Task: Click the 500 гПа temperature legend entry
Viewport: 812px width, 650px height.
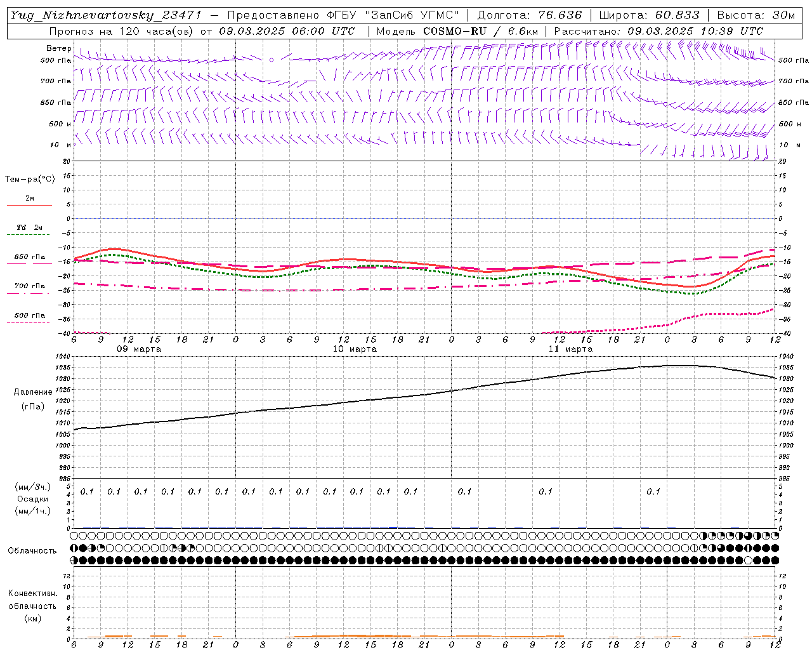Action: (x=30, y=315)
